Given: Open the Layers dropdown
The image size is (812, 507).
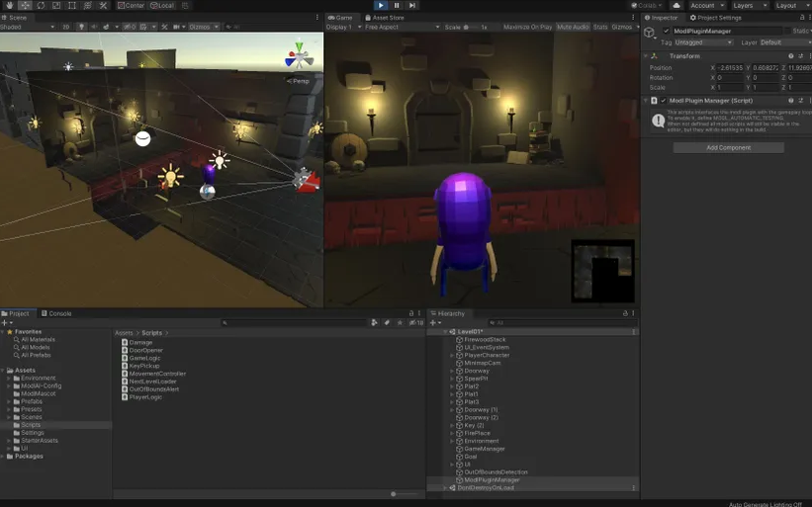Looking at the screenshot, I should click(x=748, y=5).
